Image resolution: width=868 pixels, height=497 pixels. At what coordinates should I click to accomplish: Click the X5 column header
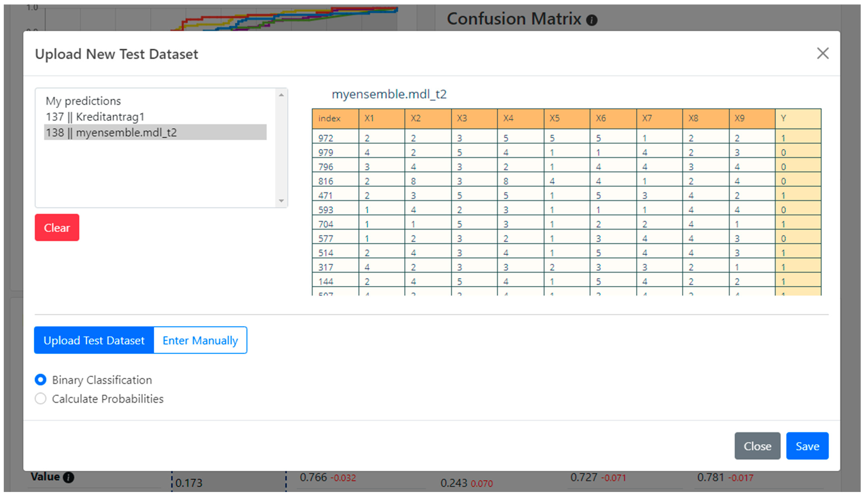[555, 119]
